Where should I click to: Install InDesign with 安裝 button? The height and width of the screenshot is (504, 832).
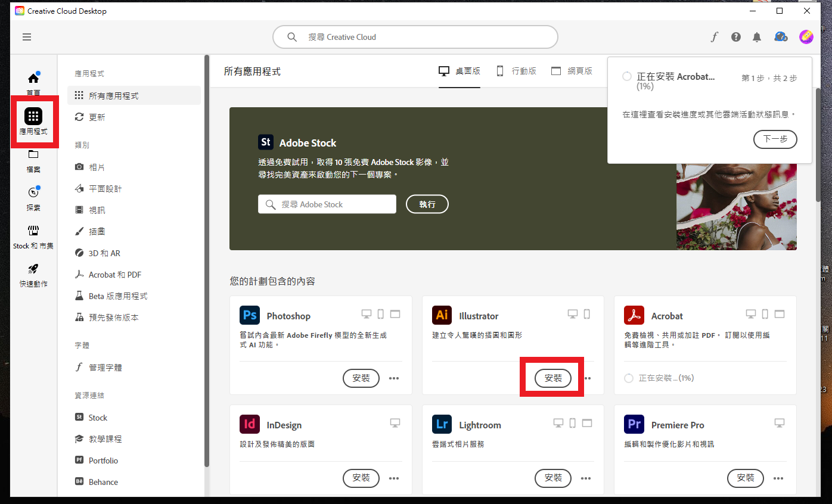coord(361,478)
